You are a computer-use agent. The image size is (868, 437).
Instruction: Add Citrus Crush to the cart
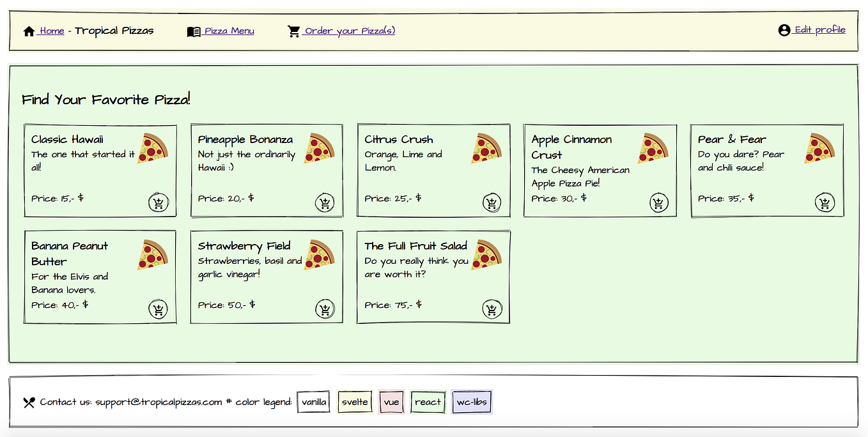491,203
